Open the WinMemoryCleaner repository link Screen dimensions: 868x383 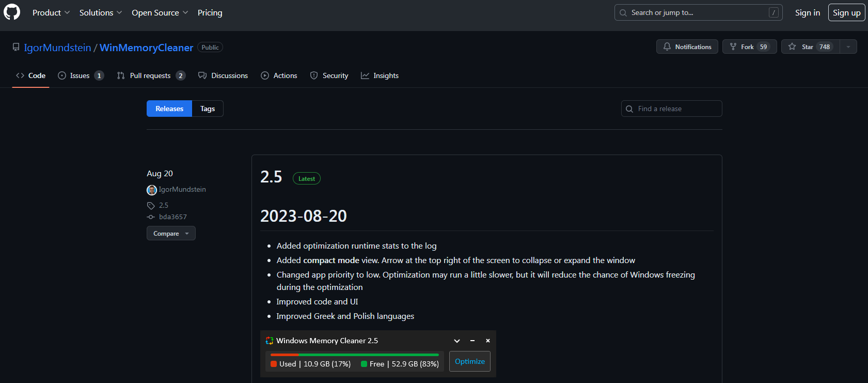[146, 48]
